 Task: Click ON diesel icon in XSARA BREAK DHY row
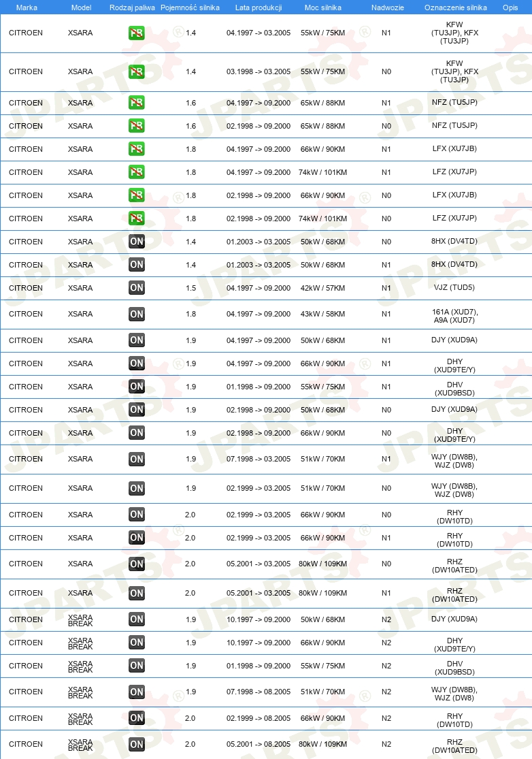click(136, 643)
